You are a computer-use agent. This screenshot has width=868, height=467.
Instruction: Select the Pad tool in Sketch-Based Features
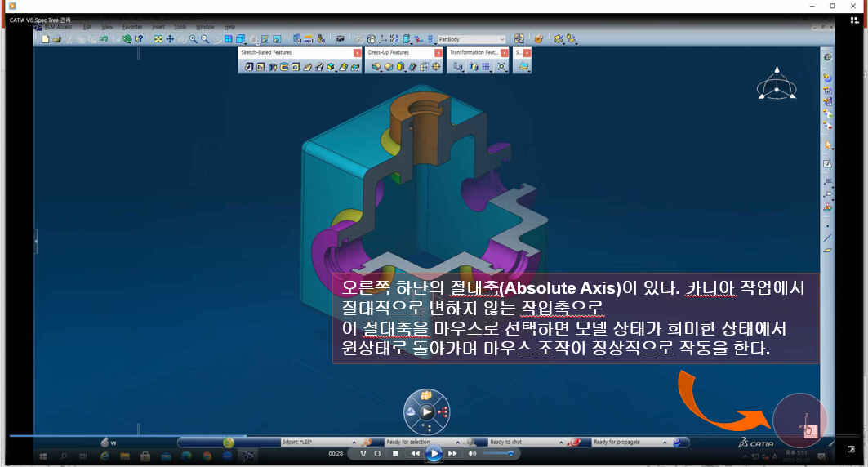(x=249, y=67)
